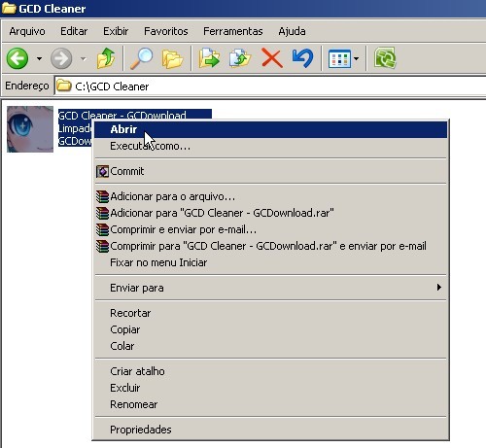Open the Ferramentas menu
Screen dimensions: 486x448
pos(233,31)
